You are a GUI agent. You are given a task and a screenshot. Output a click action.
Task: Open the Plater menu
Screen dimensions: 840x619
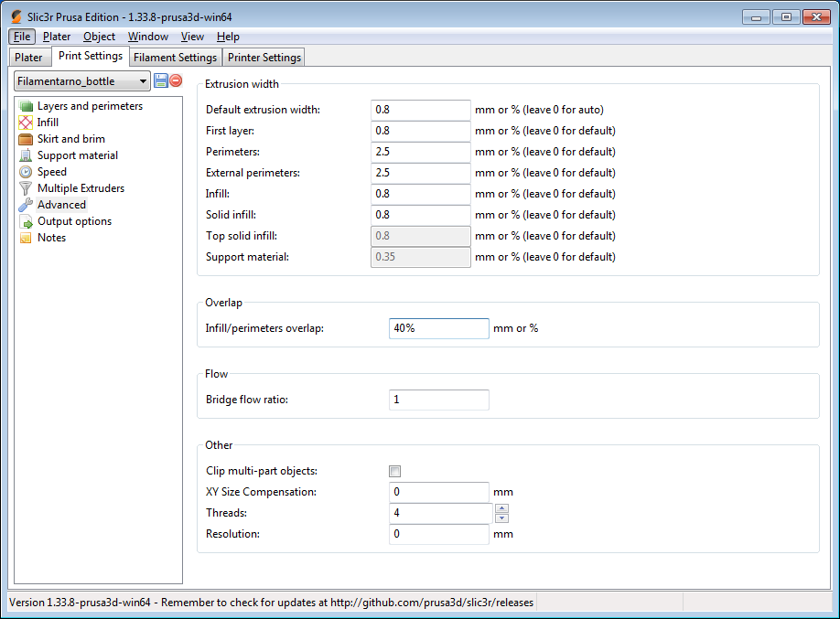coord(57,37)
